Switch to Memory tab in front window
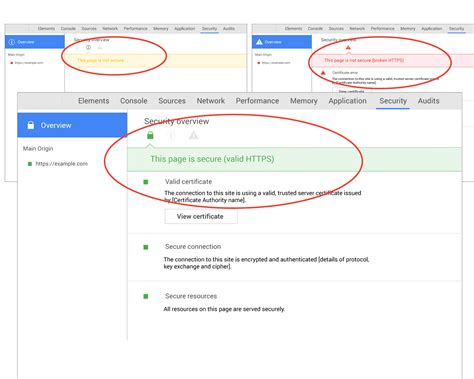474x379 pixels. (x=304, y=101)
